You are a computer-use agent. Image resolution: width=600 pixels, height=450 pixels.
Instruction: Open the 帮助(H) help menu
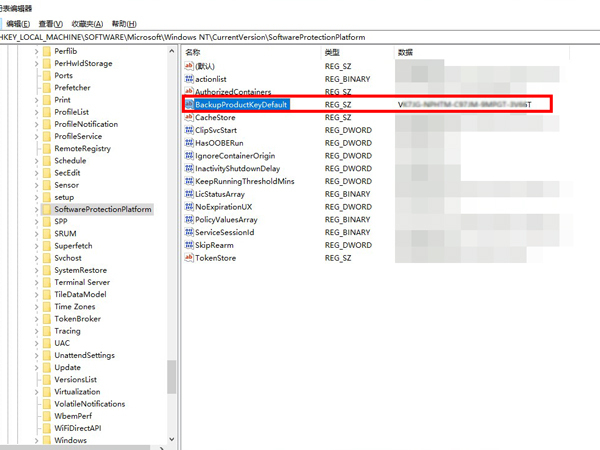125,23
